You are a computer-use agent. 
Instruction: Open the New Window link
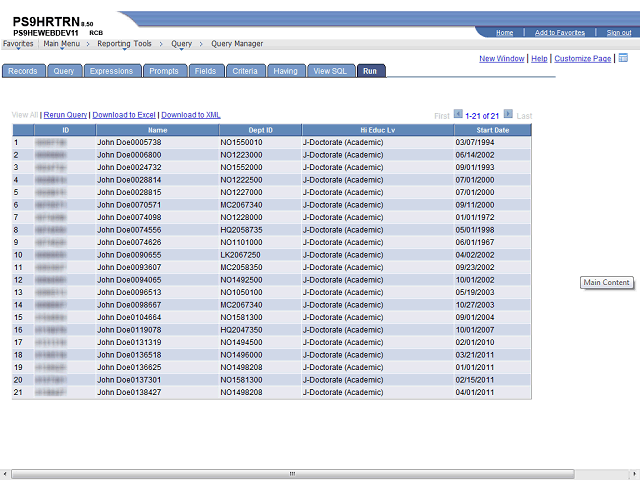click(502, 58)
